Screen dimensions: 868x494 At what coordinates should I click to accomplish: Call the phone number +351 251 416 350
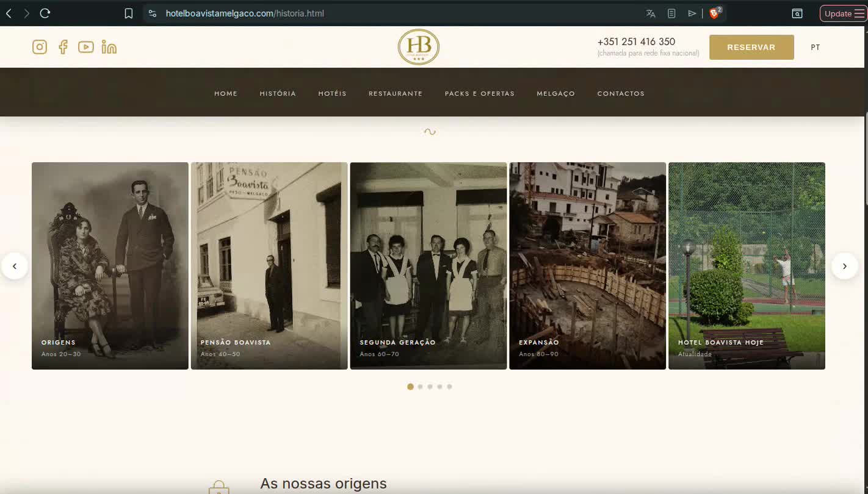(636, 41)
